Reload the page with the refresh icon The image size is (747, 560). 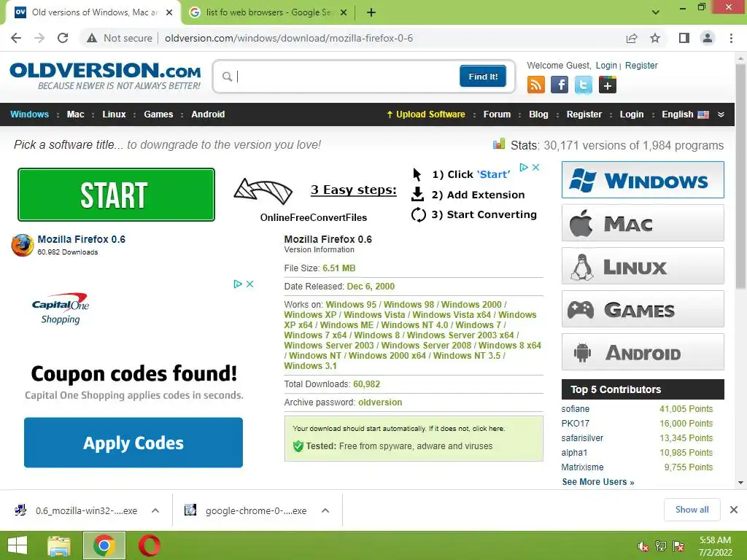click(x=63, y=38)
